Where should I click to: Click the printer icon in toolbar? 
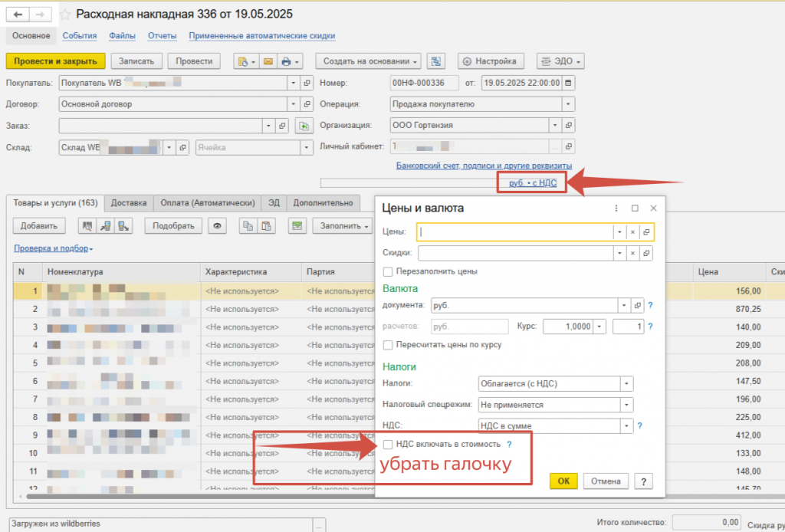pyautogui.click(x=287, y=61)
